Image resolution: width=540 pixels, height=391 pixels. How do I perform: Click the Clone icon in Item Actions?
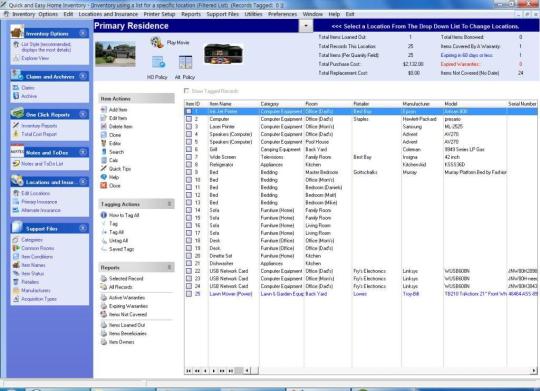(103, 135)
